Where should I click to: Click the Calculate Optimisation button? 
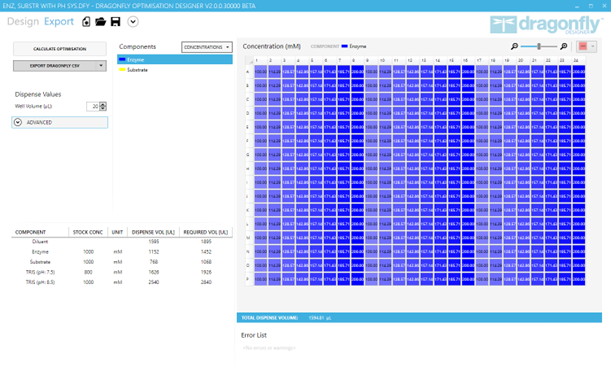click(x=60, y=49)
